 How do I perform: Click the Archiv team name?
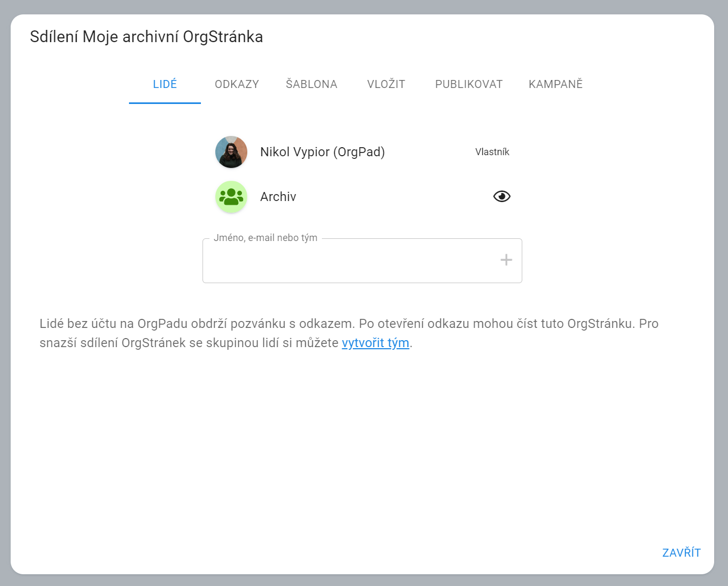[x=278, y=197]
